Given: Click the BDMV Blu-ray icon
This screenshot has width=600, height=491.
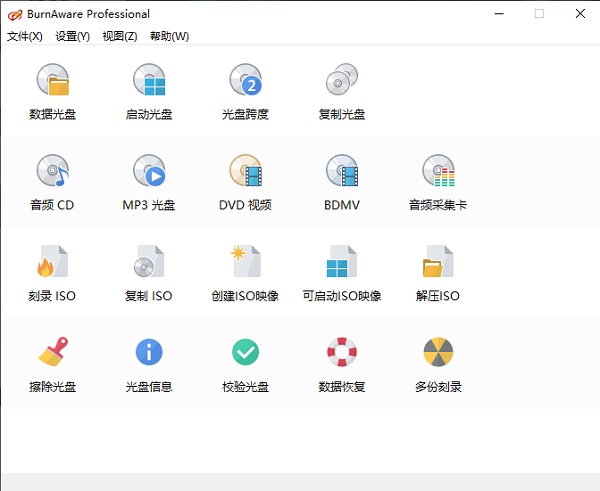Looking at the screenshot, I should [341, 172].
